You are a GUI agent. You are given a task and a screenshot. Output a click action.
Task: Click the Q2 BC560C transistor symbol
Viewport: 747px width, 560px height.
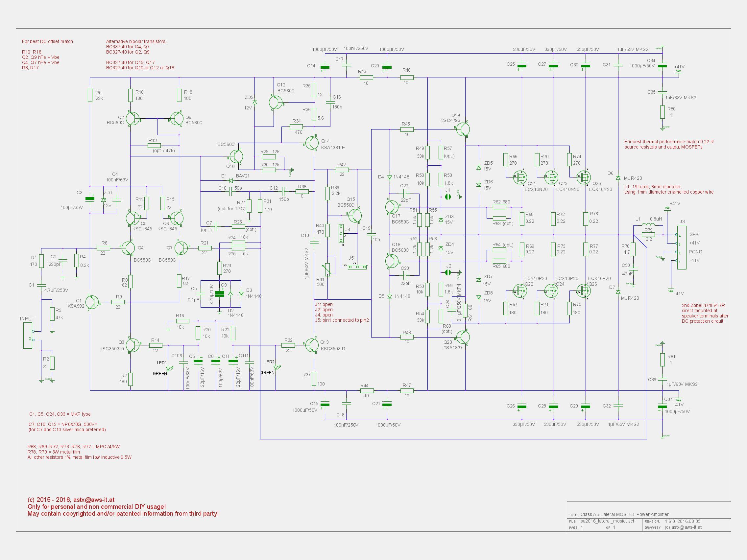pyautogui.click(x=133, y=119)
